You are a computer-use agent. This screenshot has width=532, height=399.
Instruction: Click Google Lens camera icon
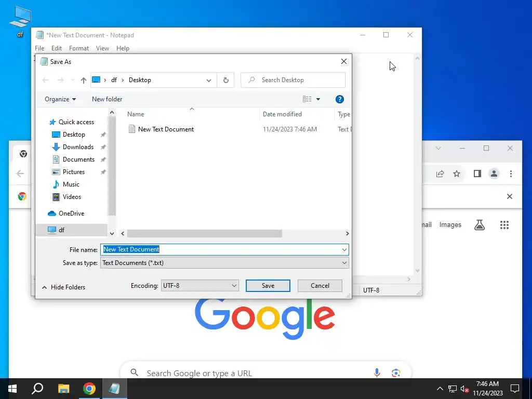395,373
